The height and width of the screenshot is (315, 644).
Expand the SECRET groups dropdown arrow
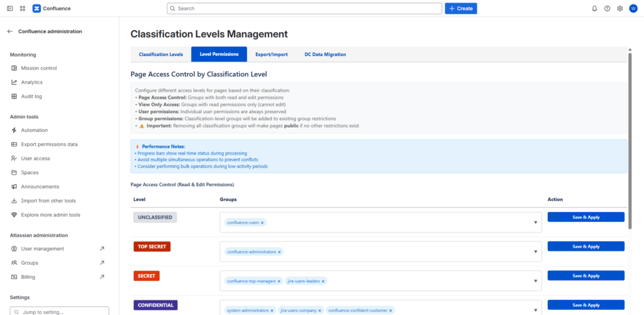coord(535,281)
